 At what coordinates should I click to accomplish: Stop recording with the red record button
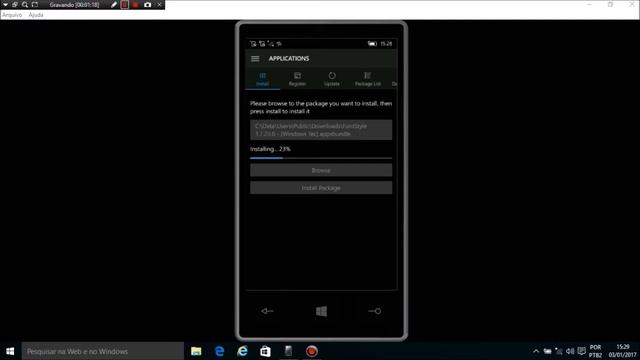coord(136,4)
